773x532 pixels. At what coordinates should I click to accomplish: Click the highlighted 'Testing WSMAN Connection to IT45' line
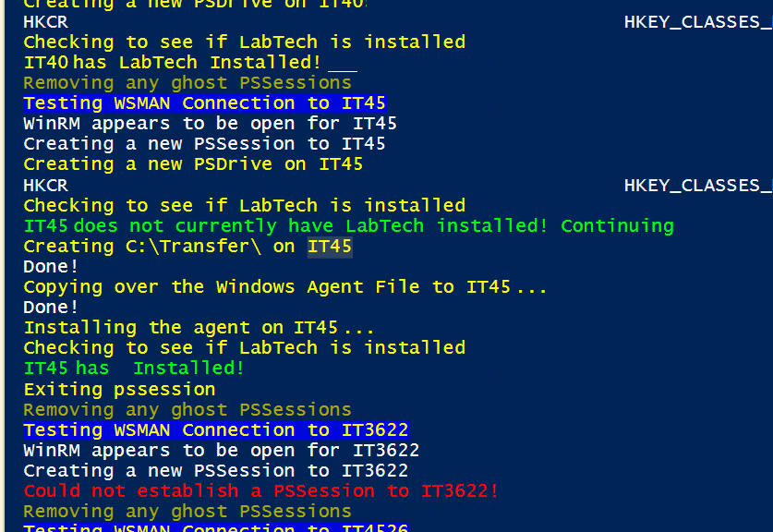coord(205,103)
